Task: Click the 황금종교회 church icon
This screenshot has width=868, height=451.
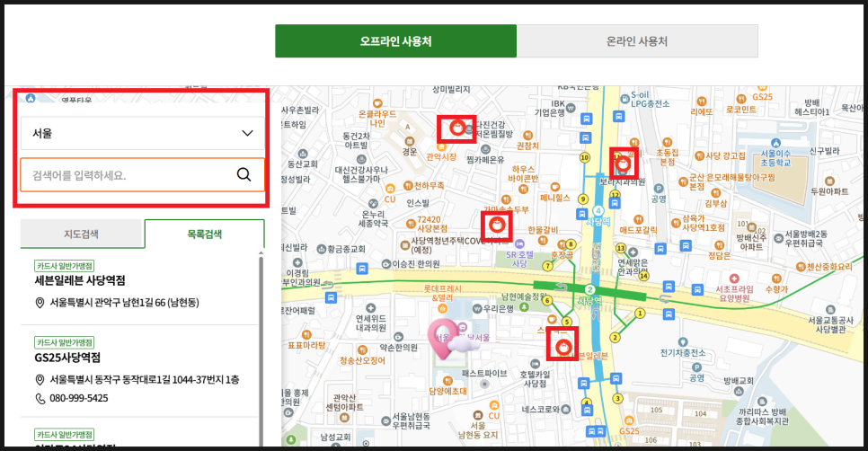Action: click(x=321, y=249)
